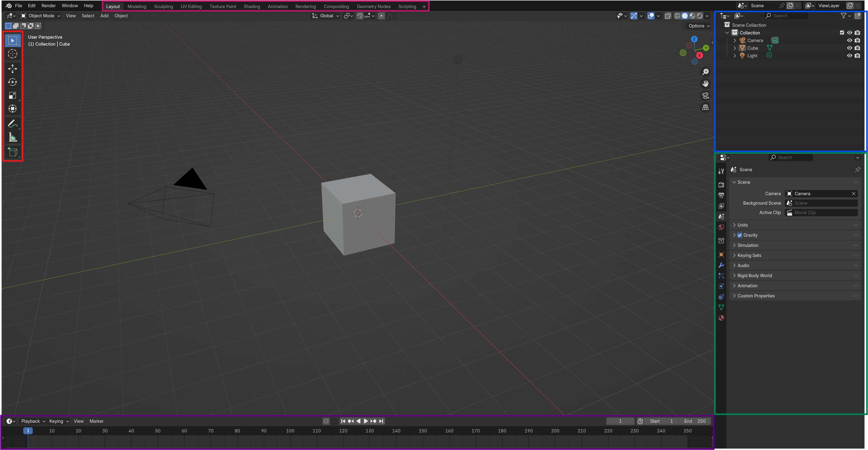The width and height of the screenshot is (868, 450).
Task: Select the Annotate pencil tool
Action: tap(13, 124)
